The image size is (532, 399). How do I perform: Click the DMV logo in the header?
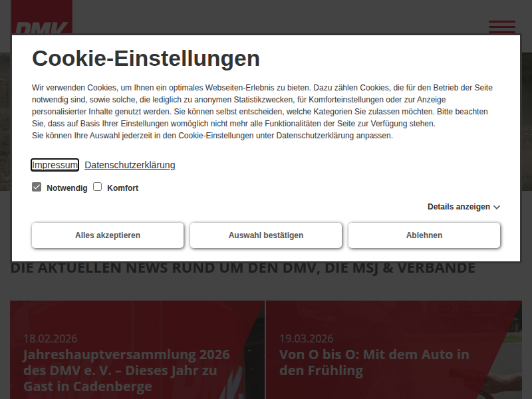[41, 25]
